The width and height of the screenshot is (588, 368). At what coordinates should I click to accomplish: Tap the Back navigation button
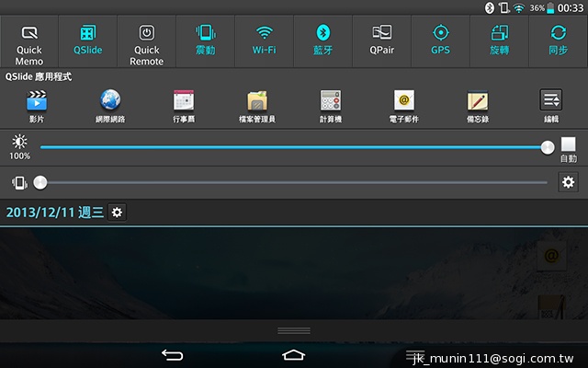[172, 355]
